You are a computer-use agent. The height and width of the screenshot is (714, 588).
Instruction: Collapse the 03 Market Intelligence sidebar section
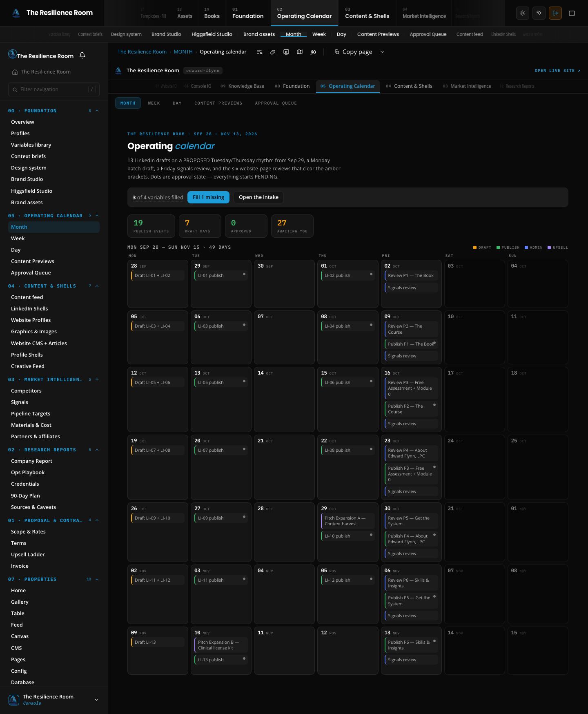(97, 379)
